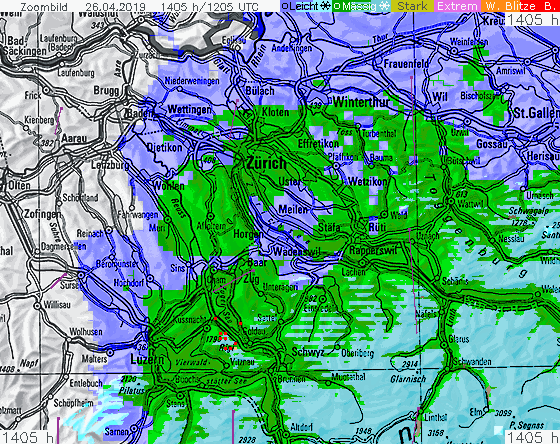560x444 pixels.
Task: Click the snowflake icon beside Mässig
Action: tap(384, 6)
